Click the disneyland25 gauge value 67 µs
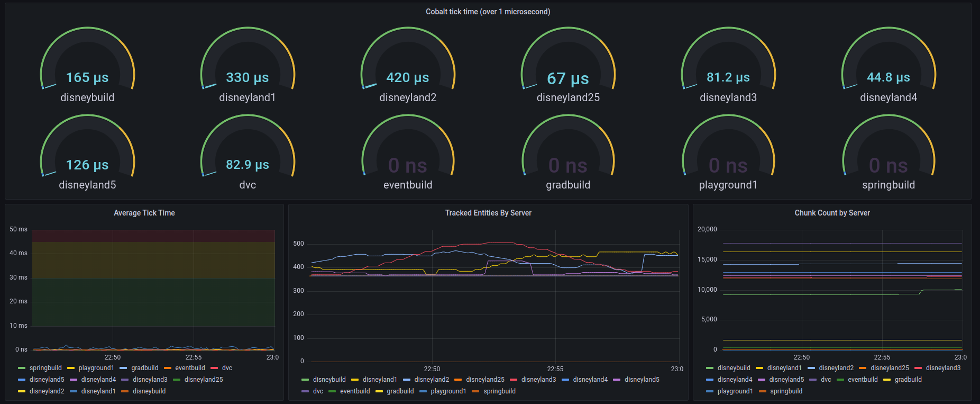The height and width of the screenshot is (404, 980). pyautogui.click(x=568, y=78)
